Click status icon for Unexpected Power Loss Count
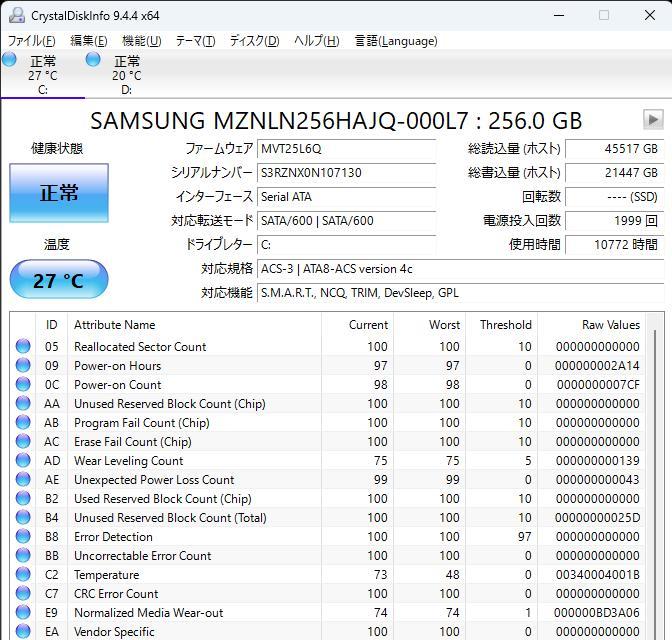Viewport: 672px width, 640px height. [23, 479]
